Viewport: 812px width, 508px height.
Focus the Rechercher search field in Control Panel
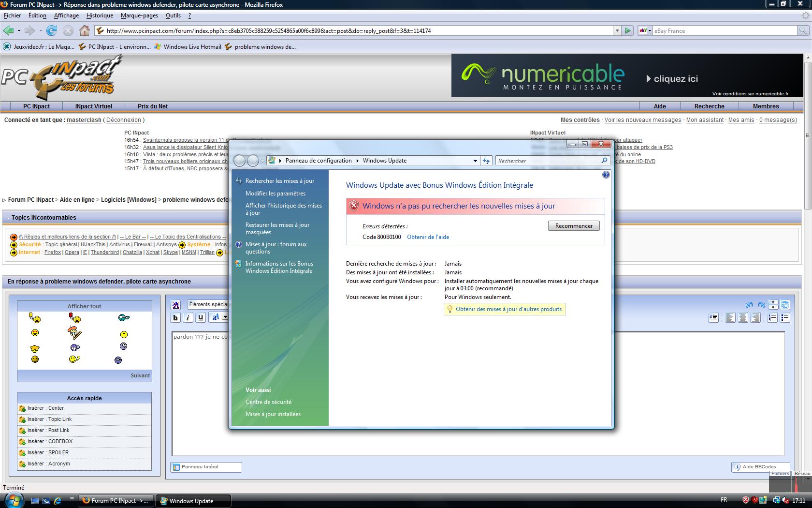(x=548, y=161)
